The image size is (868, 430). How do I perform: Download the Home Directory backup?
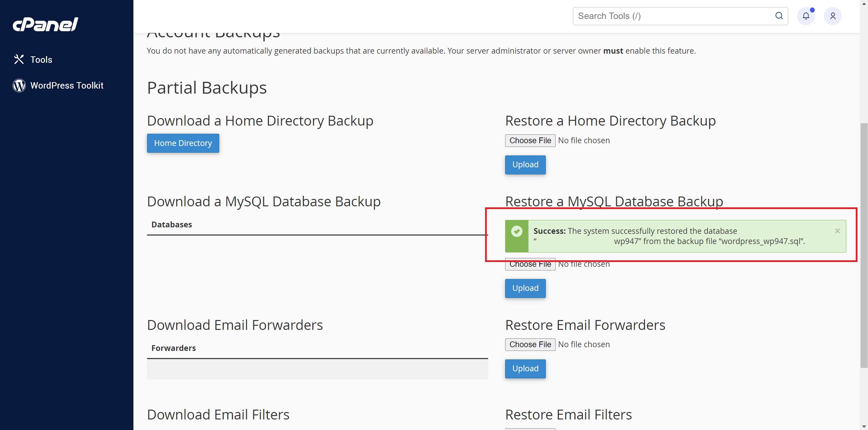point(183,143)
